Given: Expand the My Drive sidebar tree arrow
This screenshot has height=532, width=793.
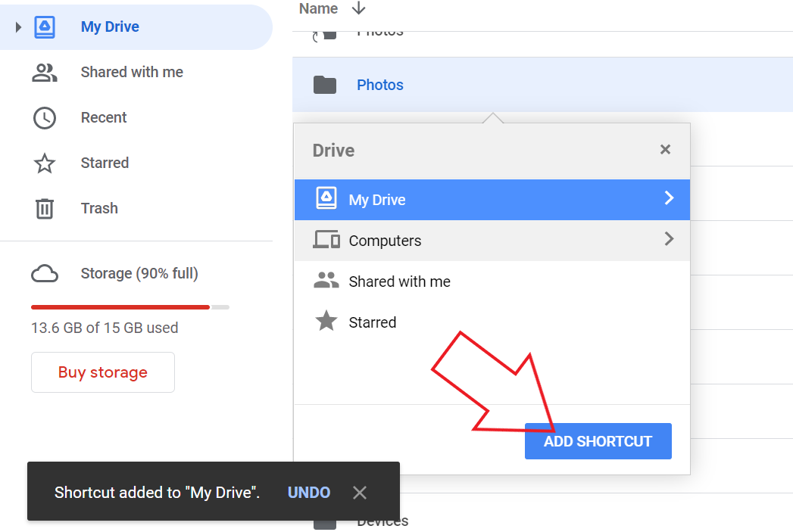Looking at the screenshot, I should coord(18,26).
